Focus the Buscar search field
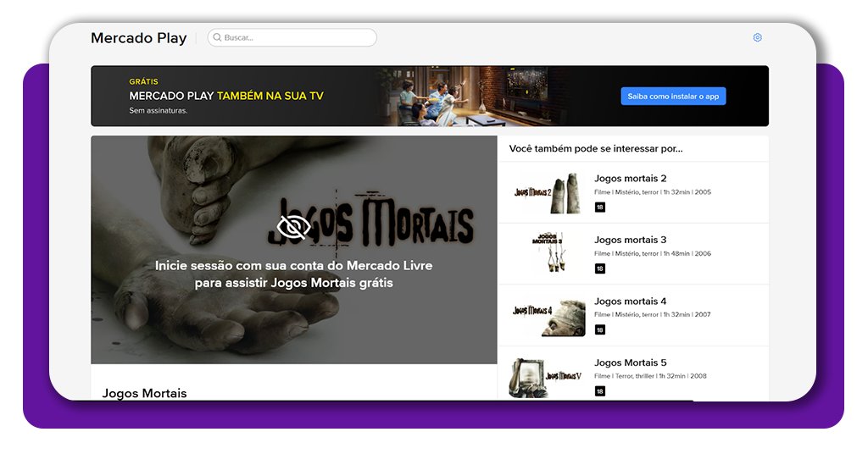 pos(292,37)
